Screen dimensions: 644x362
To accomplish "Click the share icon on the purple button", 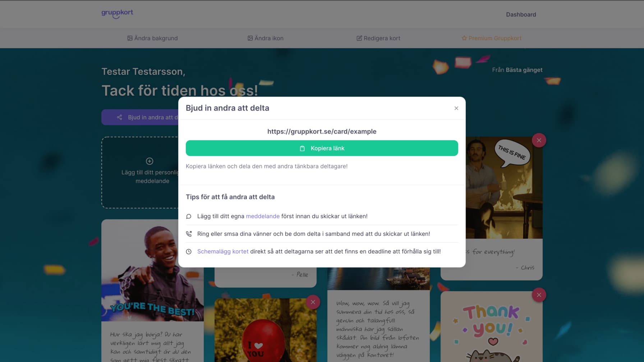I will pyautogui.click(x=119, y=117).
